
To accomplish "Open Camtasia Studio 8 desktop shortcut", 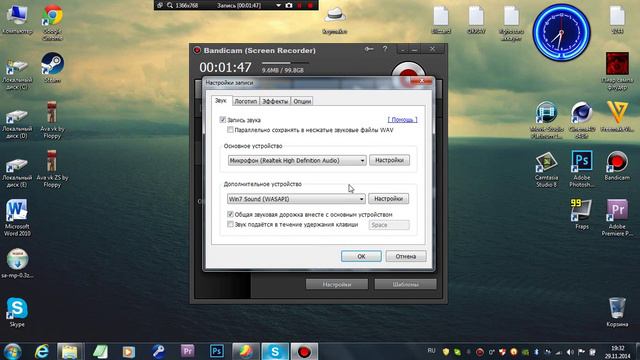I will click(546, 169).
